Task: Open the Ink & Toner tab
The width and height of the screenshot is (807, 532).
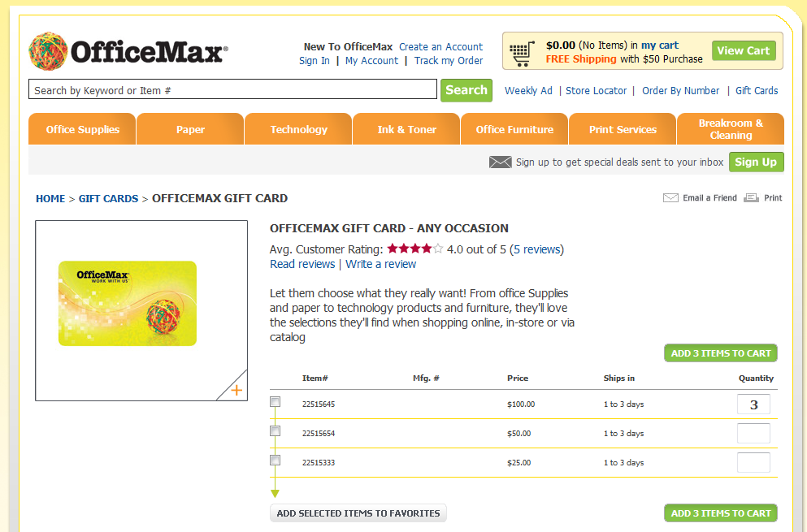Action: pyautogui.click(x=406, y=129)
